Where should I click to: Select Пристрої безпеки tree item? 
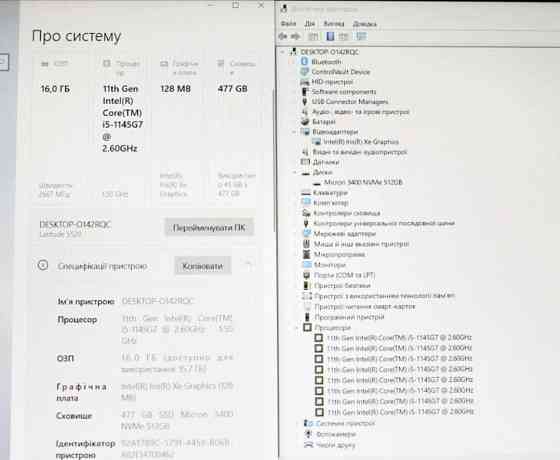pyautogui.click(x=342, y=285)
